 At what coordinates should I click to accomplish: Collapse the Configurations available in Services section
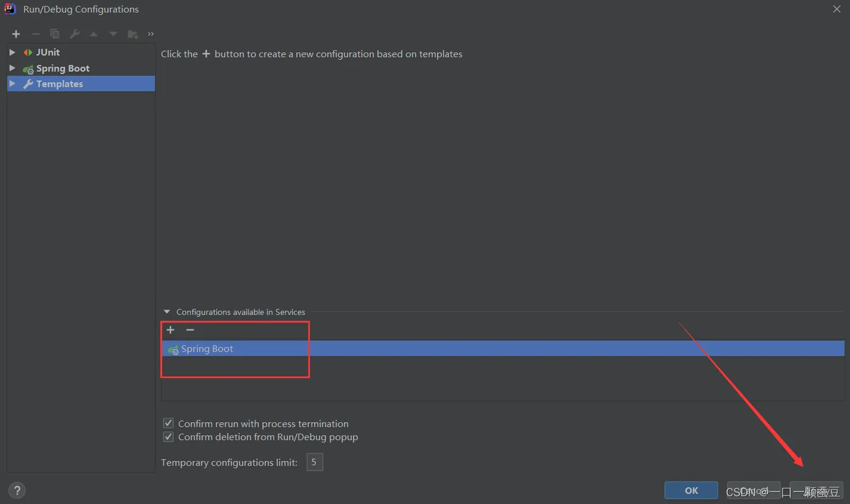click(x=167, y=312)
